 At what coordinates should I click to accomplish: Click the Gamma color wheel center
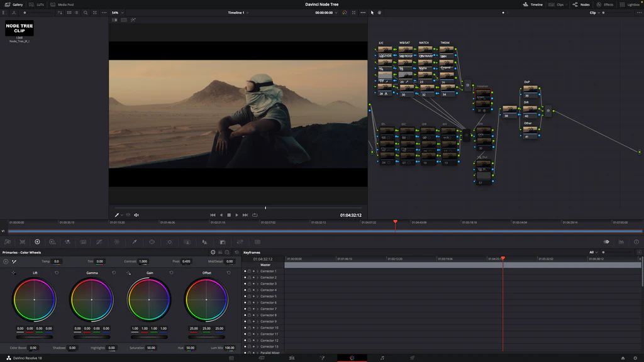(92, 300)
